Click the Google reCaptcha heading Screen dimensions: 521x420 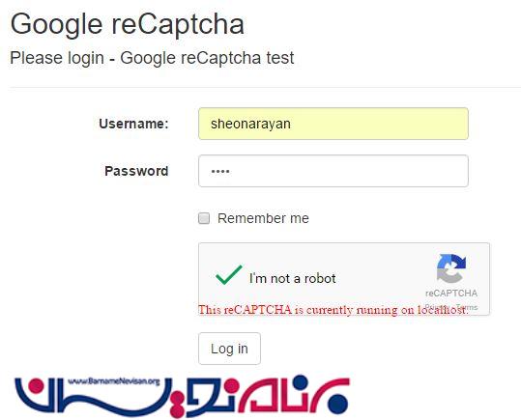[x=128, y=24]
